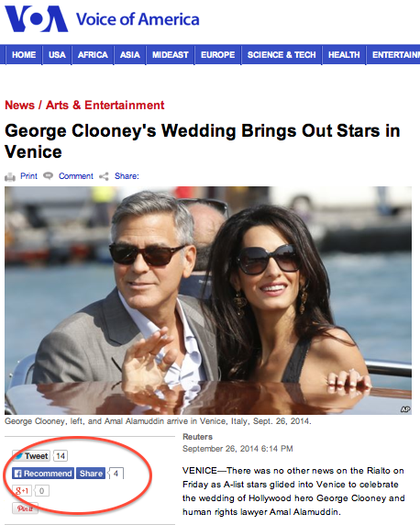The width and height of the screenshot is (420, 525).
Task: Click the Facebook Recommend button
Action: 43,473
